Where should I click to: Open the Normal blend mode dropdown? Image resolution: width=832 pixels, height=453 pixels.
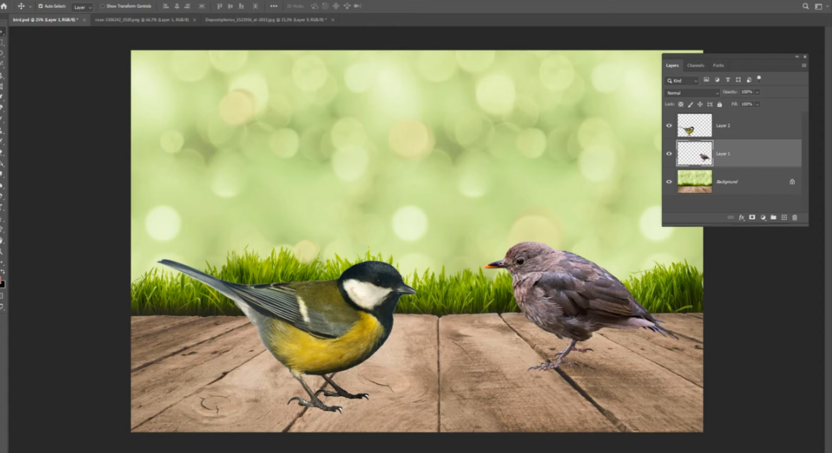click(x=692, y=92)
